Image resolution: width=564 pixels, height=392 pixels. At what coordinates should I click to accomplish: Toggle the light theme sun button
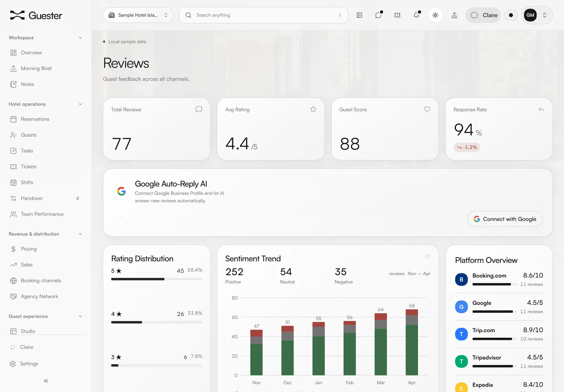(435, 15)
